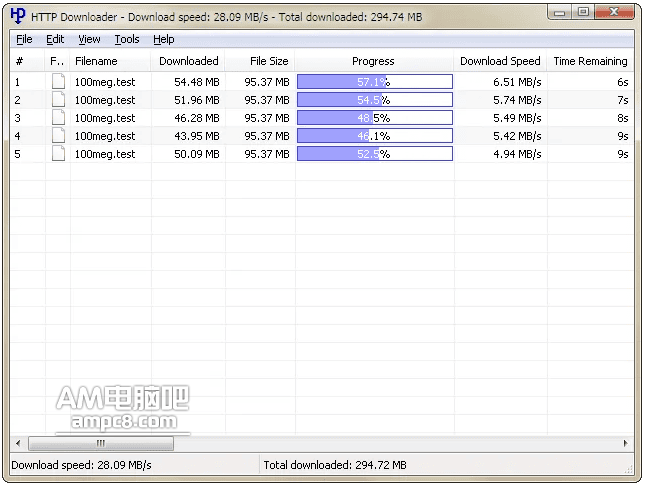Click the file icon in row 1

click(x=58, y=81)
